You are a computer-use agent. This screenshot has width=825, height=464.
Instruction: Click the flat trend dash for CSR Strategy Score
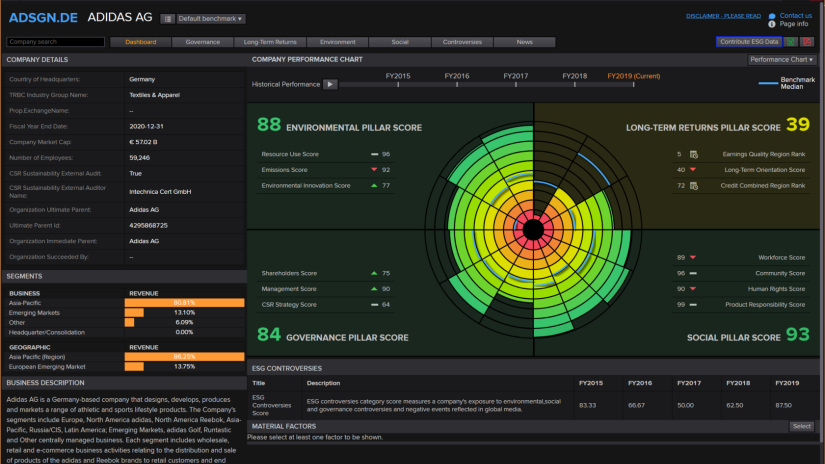[375, 305]
